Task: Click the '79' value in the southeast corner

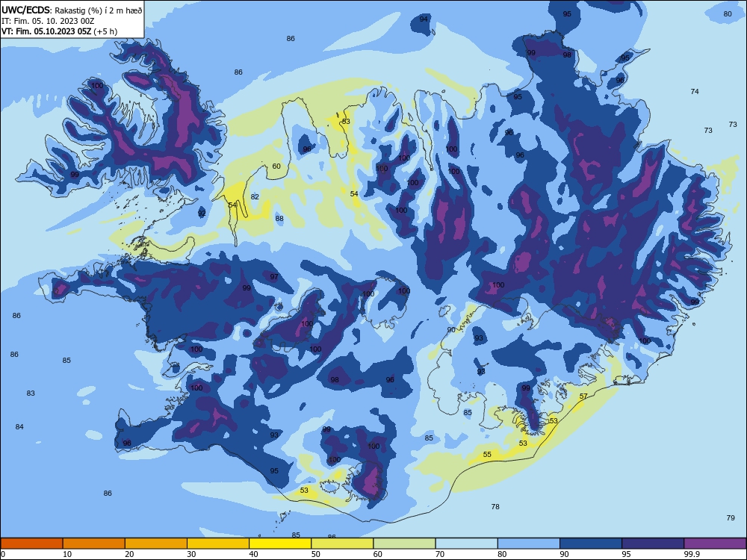Action: click(x=731, y=517)
